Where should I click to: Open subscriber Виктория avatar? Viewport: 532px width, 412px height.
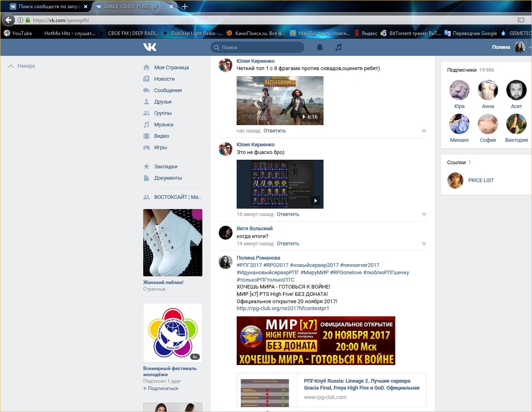click(516, 124)
